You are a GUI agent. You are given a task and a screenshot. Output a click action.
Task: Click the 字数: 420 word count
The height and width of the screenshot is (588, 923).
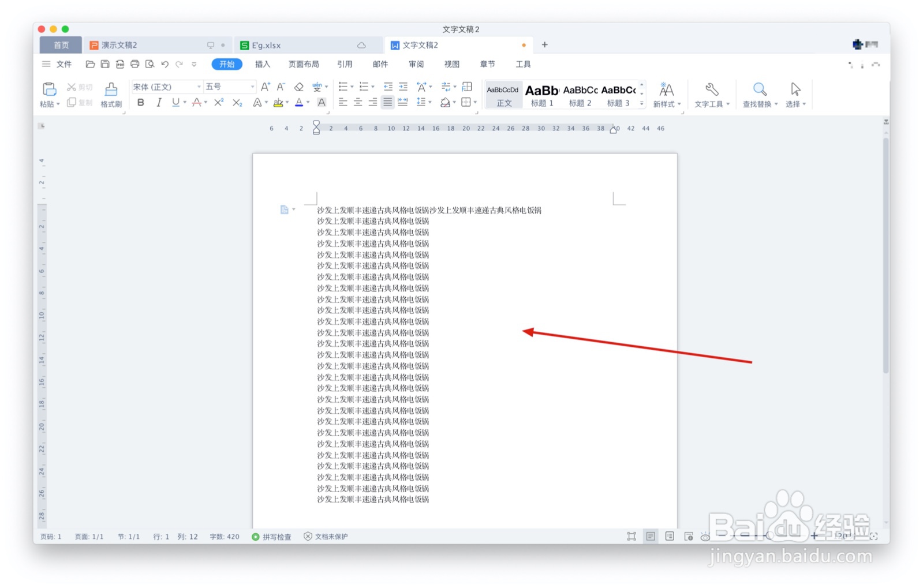click(x=225, y=537)
